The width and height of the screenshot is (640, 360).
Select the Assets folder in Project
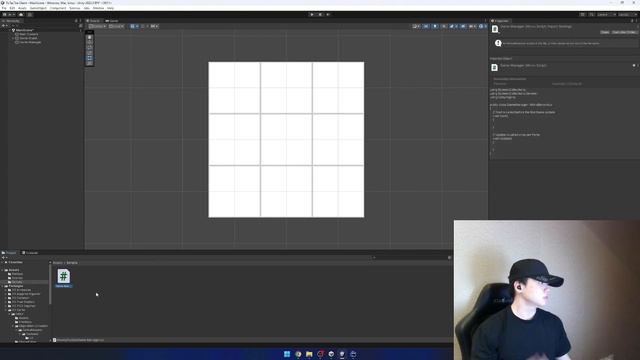[14, 270]
